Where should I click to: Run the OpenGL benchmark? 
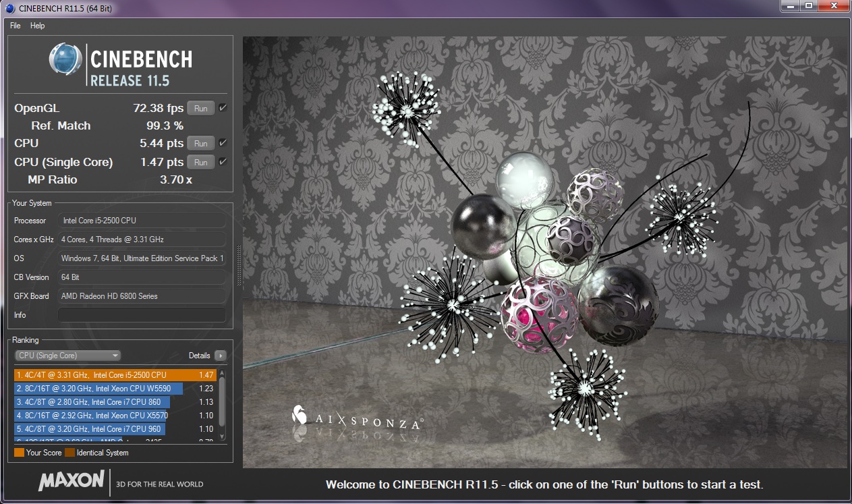(x=201, y=108)
